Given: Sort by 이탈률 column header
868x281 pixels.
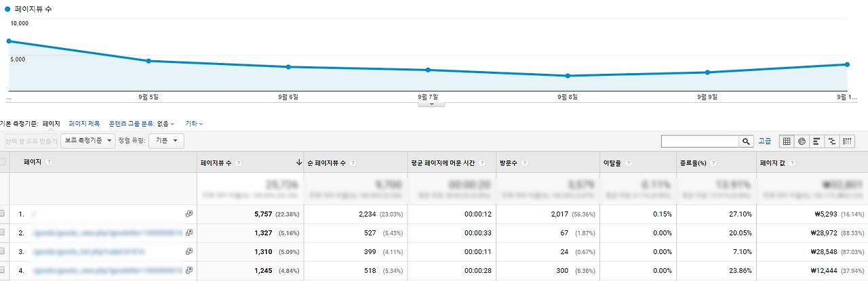Looking at the screenshot, I should (612, 163).
